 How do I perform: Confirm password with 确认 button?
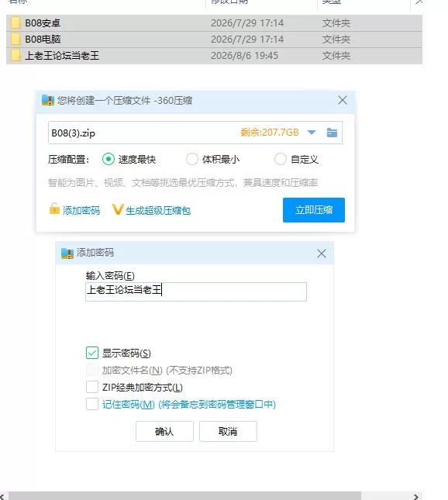pos(164,431)
